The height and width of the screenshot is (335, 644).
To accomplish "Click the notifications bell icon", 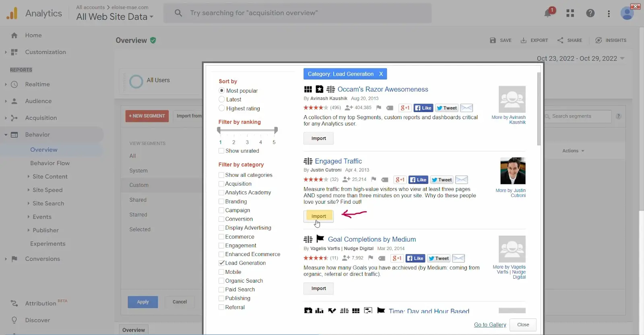I will click(x=548, y=13).
